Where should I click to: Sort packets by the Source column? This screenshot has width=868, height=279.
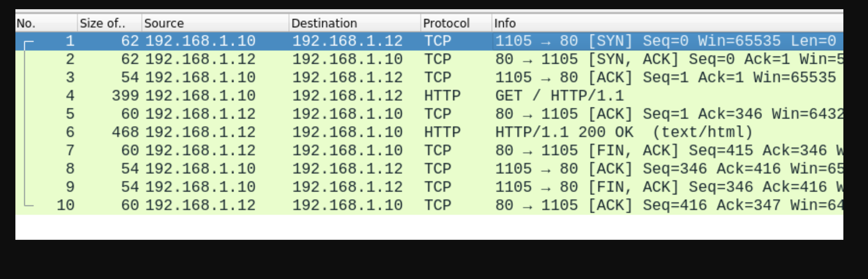(165, 23)
